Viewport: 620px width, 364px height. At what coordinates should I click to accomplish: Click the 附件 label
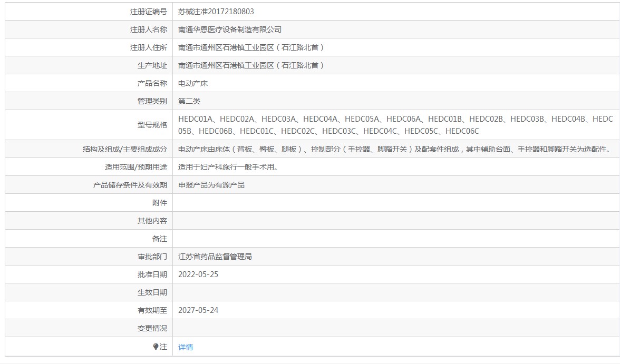(159, 203)
